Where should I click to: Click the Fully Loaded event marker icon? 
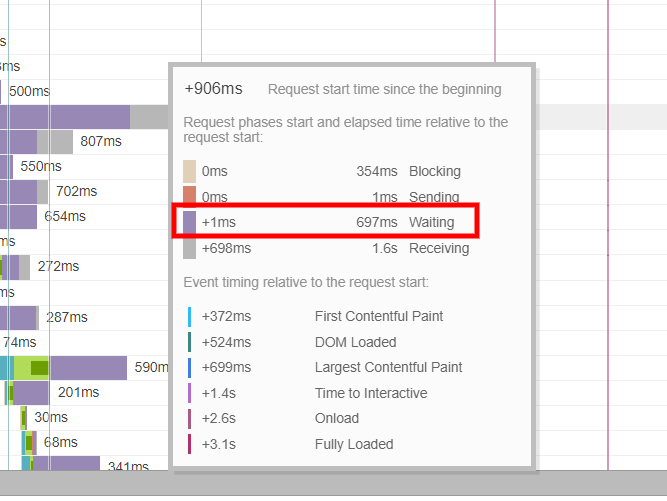tap(190, 444)
